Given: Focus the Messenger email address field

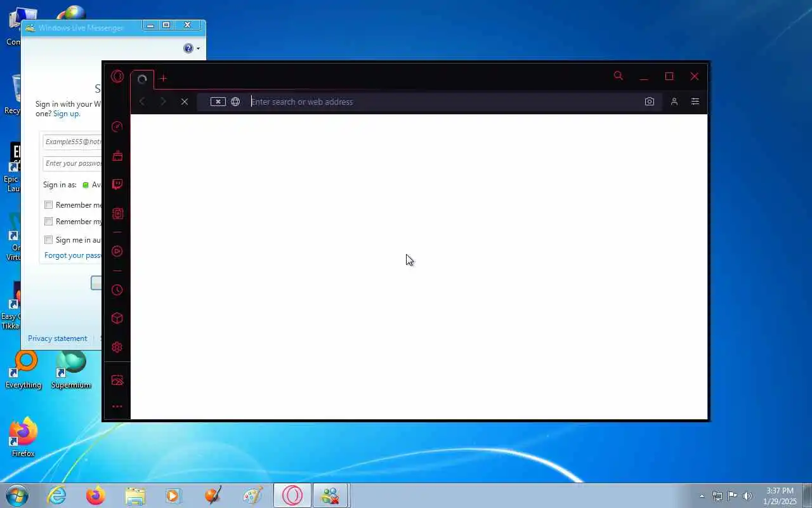Looking at the screenshot, I should [x=72, y=142].
